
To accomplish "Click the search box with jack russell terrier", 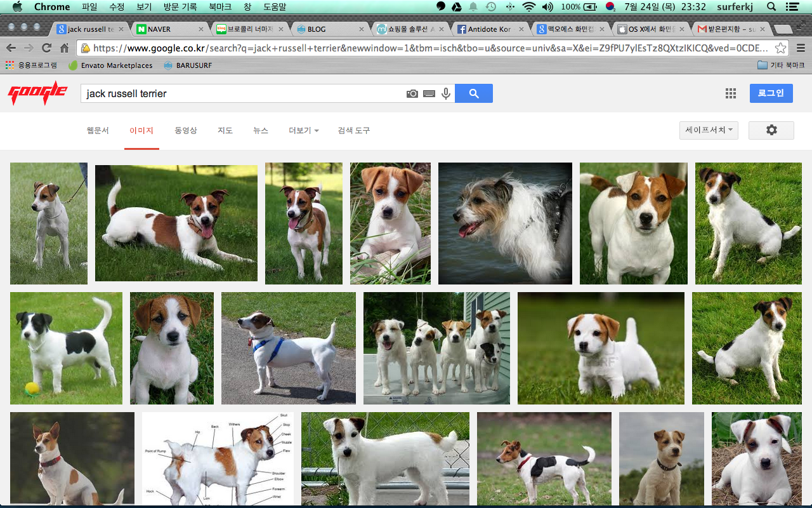I will 241,93.
